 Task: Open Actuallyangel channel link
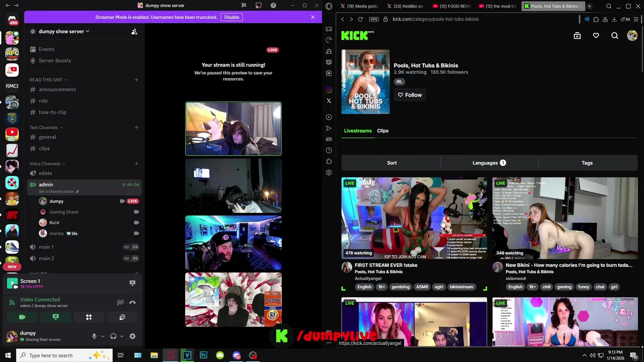pyautogui.click(x=368, y=279)
